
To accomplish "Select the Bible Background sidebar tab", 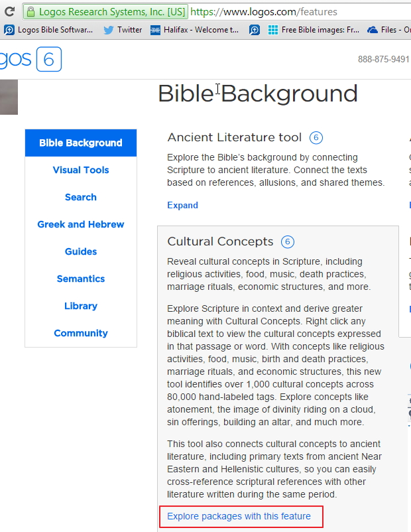I will (x=81, y=143).
